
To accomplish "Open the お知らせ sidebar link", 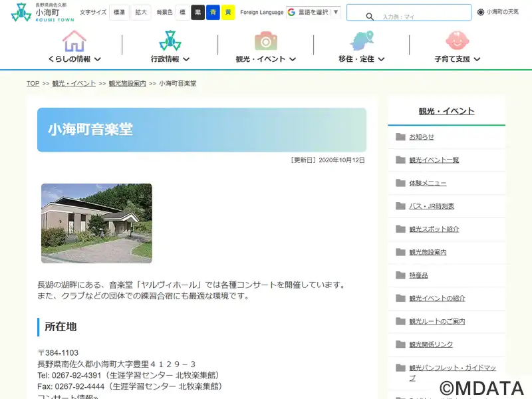I will point(422,137).
